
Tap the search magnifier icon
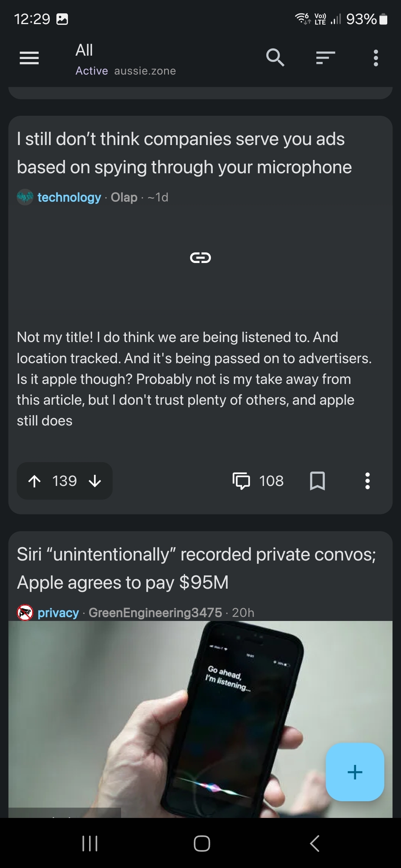tap(275, 58)
